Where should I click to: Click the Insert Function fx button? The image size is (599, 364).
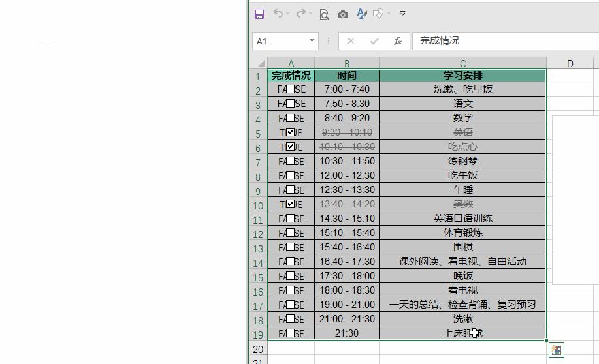click(x=398, y=41)
